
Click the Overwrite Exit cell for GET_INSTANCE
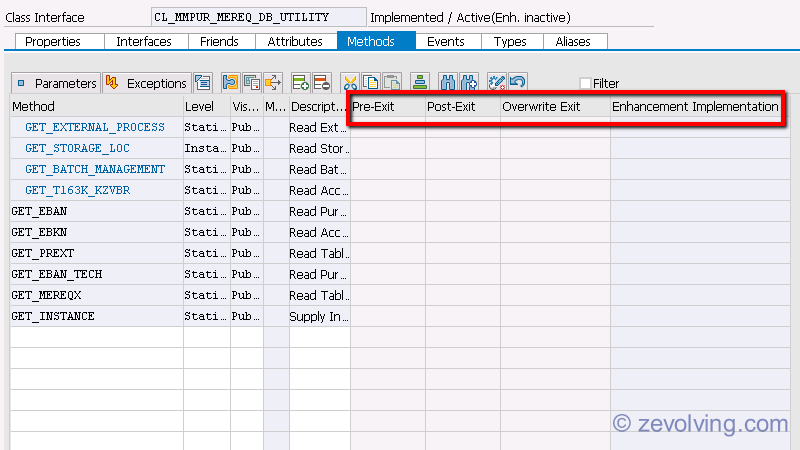[x=555, y=316]
